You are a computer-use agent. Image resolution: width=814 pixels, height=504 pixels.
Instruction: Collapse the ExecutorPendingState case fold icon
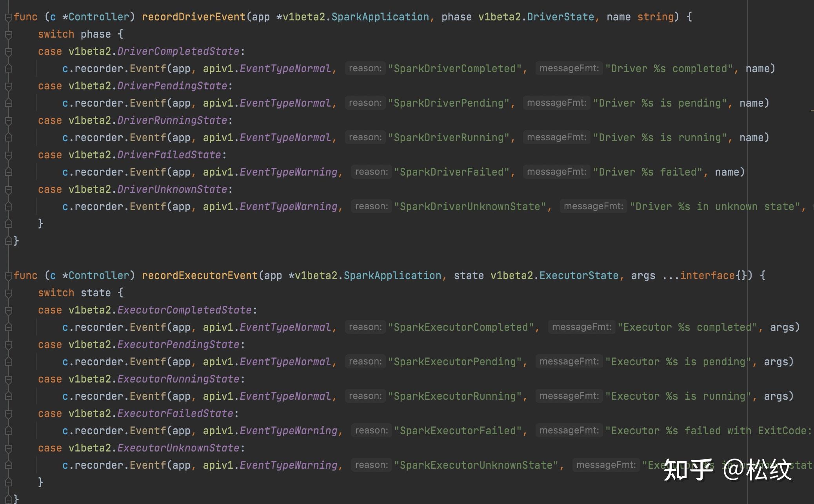point(8,345)
